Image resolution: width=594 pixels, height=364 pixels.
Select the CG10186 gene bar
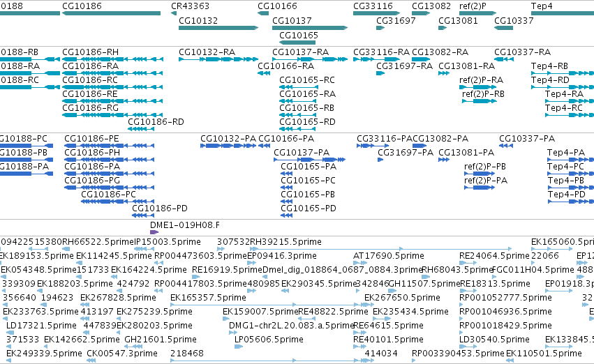click(112, 13)
